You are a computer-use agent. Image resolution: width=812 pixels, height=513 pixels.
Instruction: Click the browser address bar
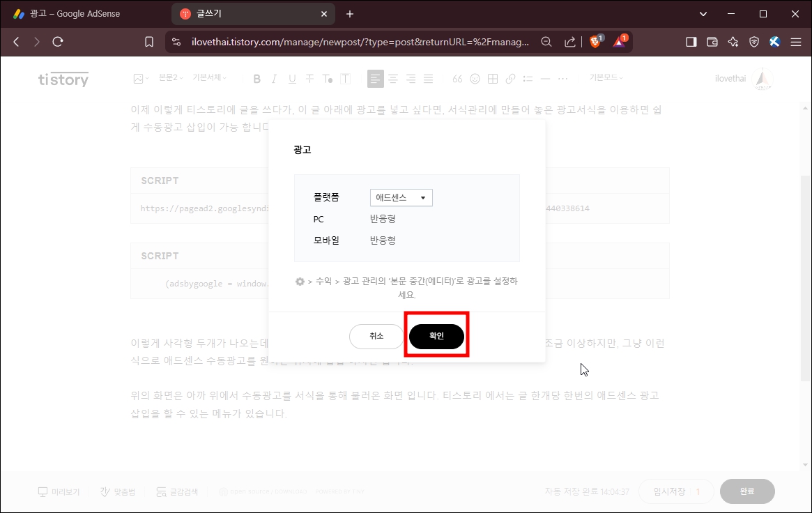348,42
